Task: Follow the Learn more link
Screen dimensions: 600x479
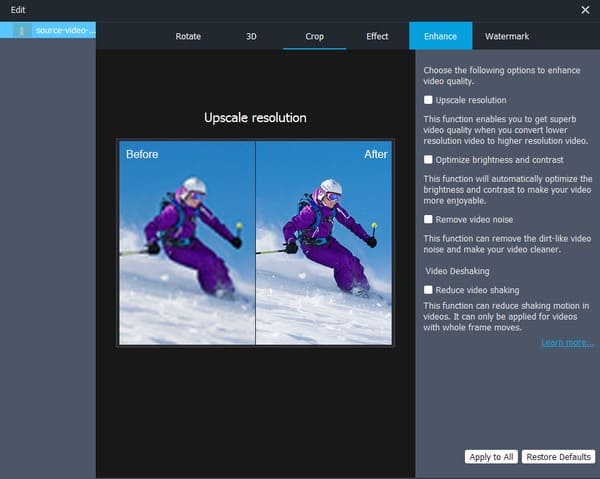Action: click(567, 343)
